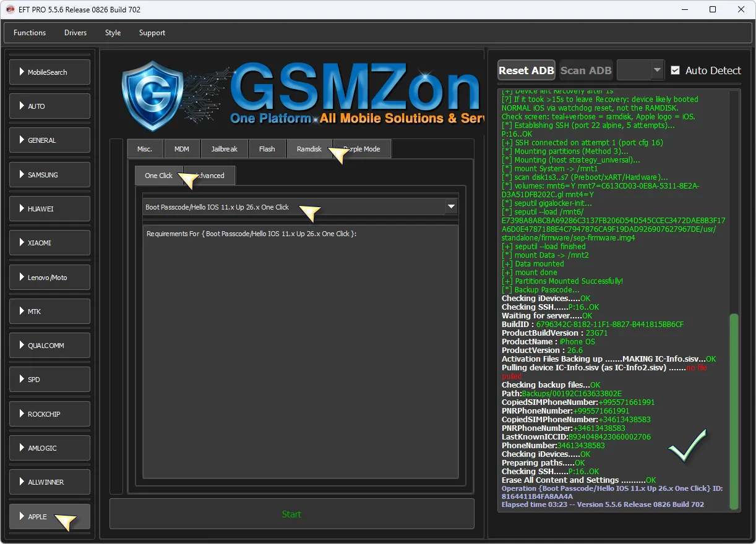Click the ROCKCHIP arrow icon
This screenshot has width=756, height=544.
[22, 414]
